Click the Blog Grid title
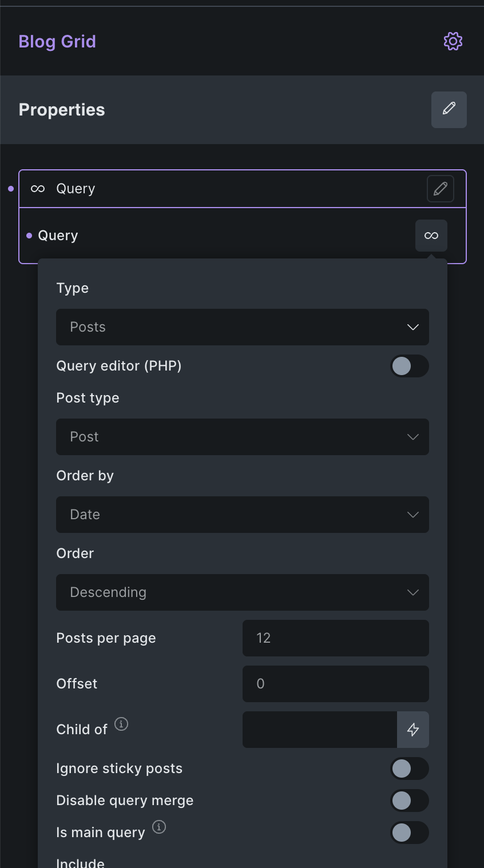484x868 pixels. click(x=57, y=42)
